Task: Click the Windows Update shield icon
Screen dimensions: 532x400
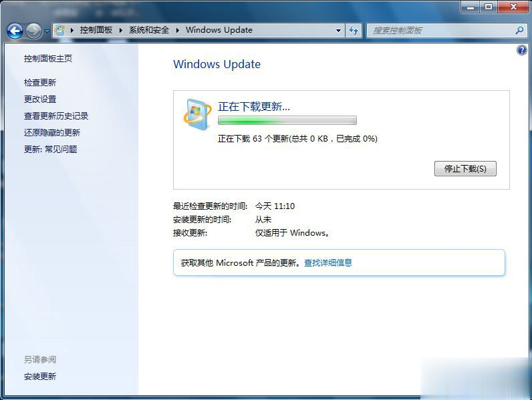Action: [196, 115]
